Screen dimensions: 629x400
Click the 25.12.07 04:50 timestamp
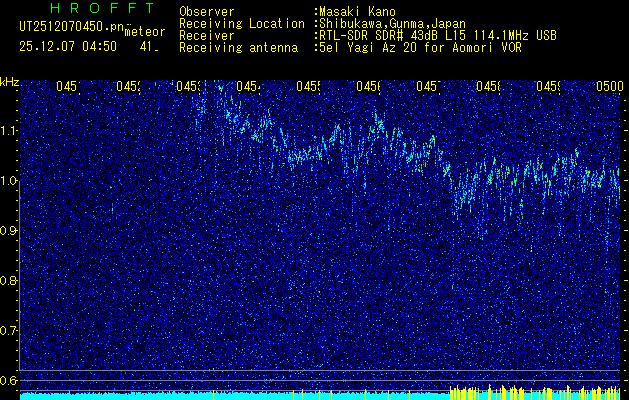point(68,46)
